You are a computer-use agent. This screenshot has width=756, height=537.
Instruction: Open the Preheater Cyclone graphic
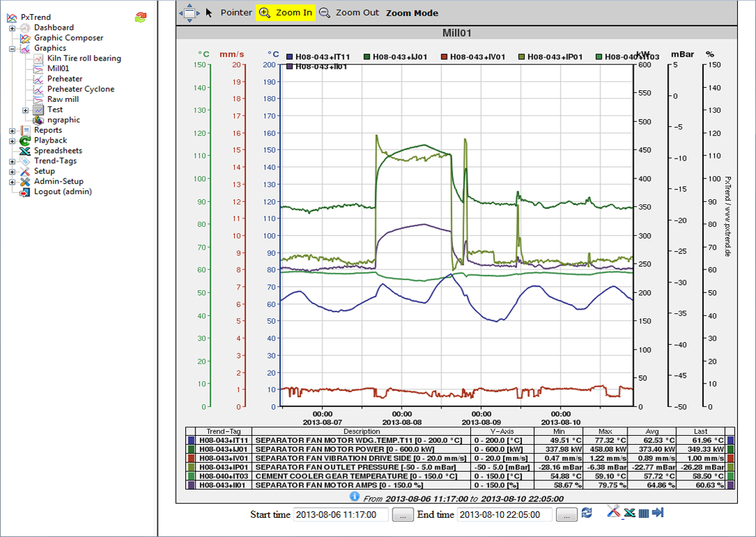pos(81,89)
